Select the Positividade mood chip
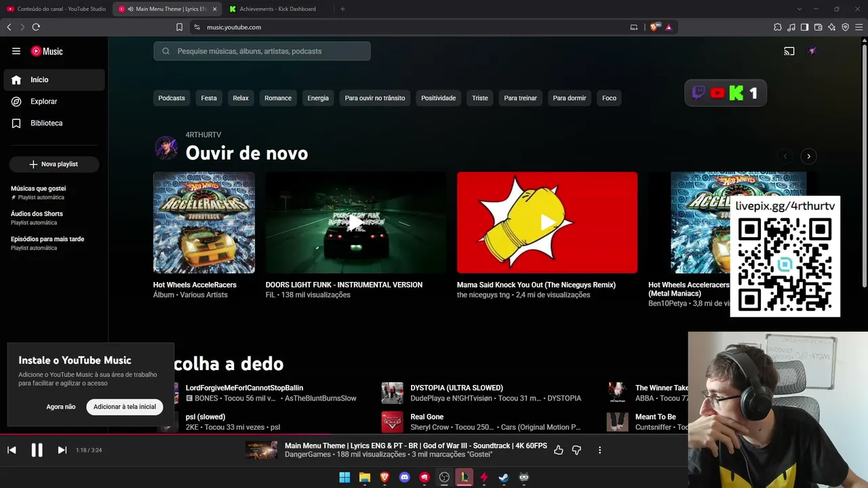 [x=438, y=98]
